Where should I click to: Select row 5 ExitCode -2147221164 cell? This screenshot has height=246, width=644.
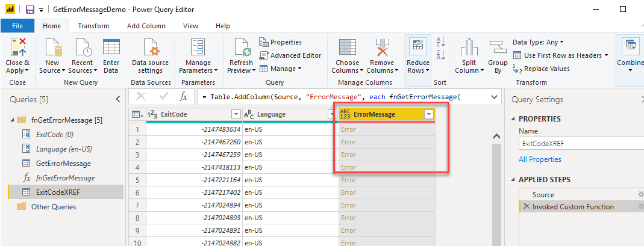pyautogui.click(x=194, y=180)
